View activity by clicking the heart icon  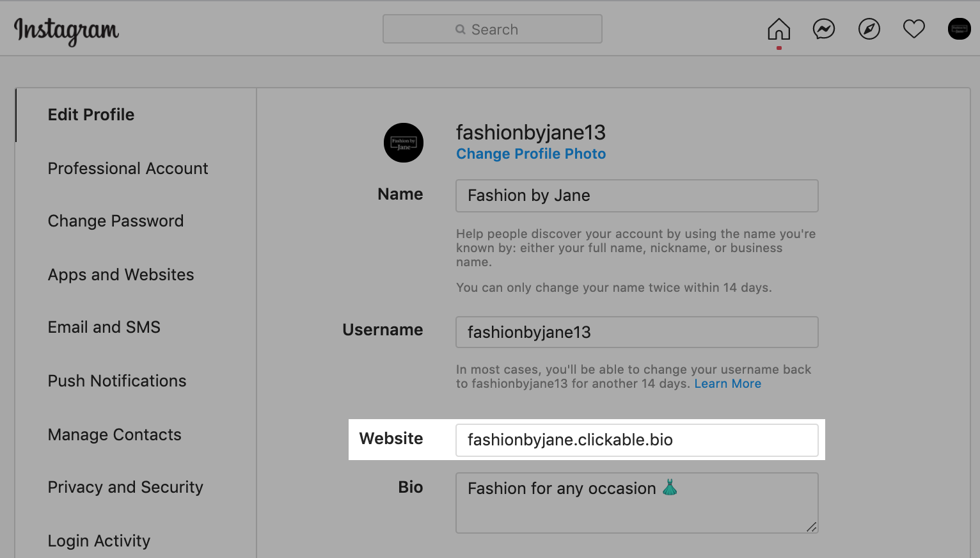pyautogui.click(x=913, y=29)
